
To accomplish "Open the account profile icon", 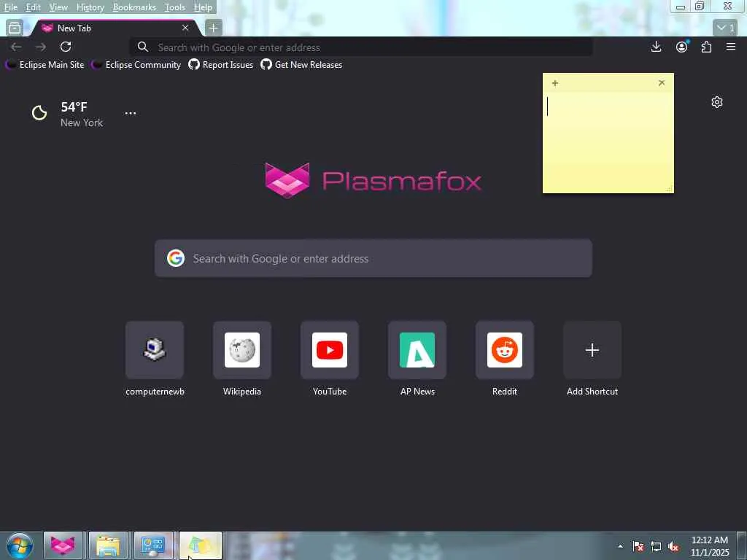I will (682, 47).
